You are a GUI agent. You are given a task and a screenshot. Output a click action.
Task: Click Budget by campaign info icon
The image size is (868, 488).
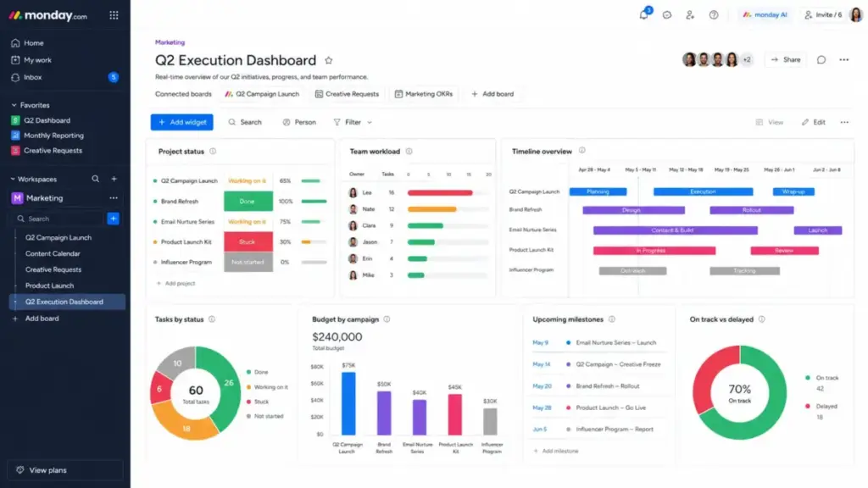click(387, 319)
